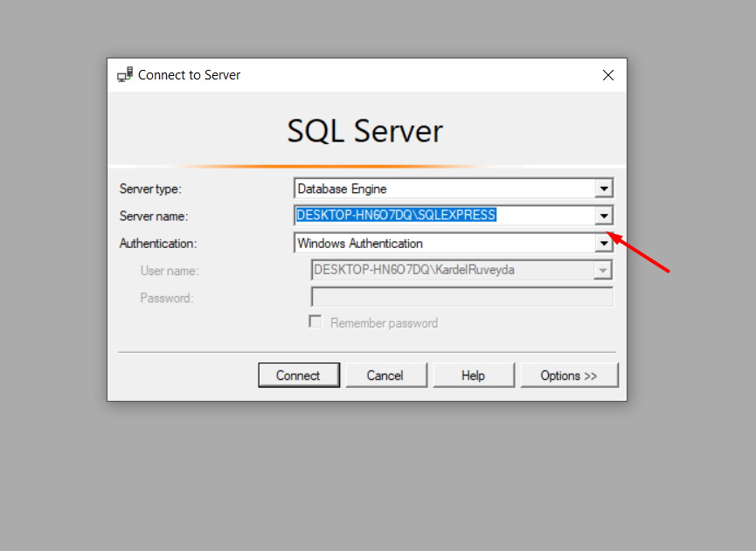Viewport: 756px width, 551px height.
Task: Connect to the SQL Server instance
Action: pos(299,375)
